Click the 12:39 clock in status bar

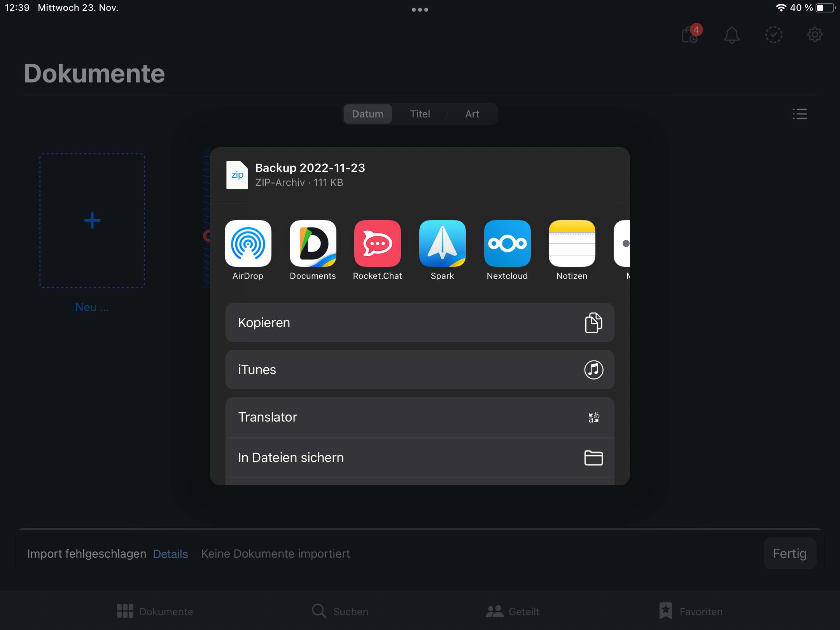pyautogui.click(x=17, y=8)
